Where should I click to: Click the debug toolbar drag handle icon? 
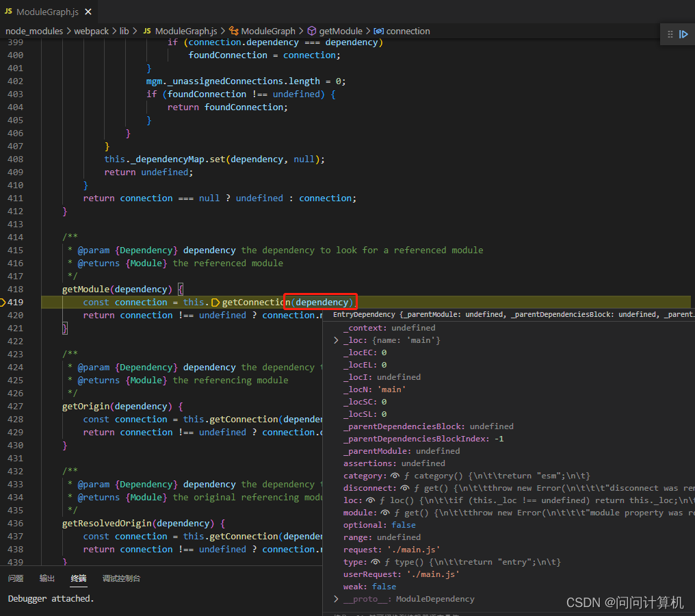click(x=670, y=34)
